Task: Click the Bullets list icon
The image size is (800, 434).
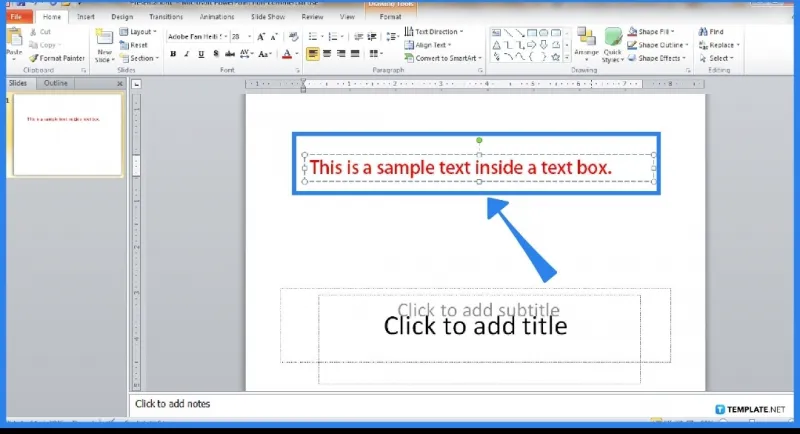Action: (x=315, y=37)
